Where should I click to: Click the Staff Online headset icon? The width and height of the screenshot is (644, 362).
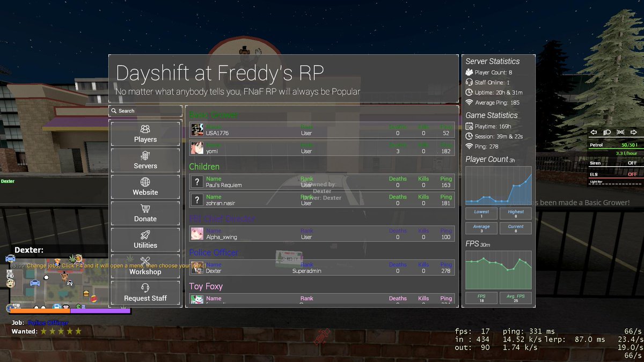tap(469, 82)
